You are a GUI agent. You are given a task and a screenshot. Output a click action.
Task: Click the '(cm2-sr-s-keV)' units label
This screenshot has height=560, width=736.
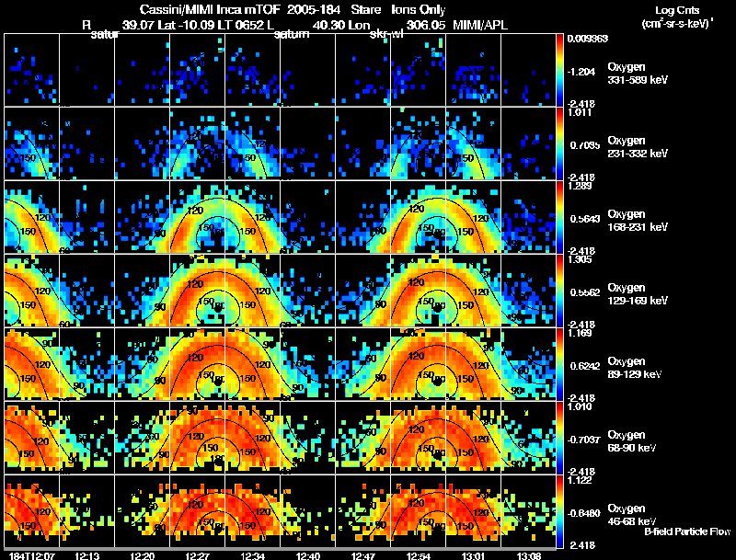tap(677, 23)
